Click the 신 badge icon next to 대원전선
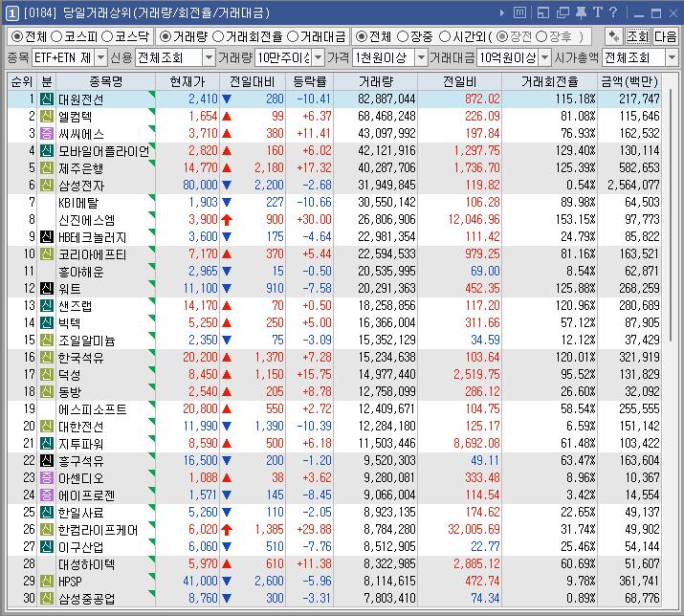This screenshot has height=616, width=684. [x=47, y=99]
